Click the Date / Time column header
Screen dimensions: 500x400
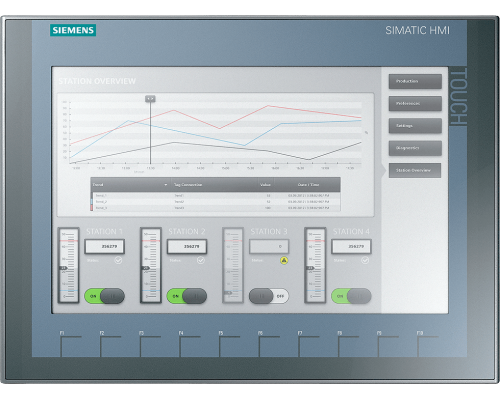pyautogui.click(x=308, y=185)
